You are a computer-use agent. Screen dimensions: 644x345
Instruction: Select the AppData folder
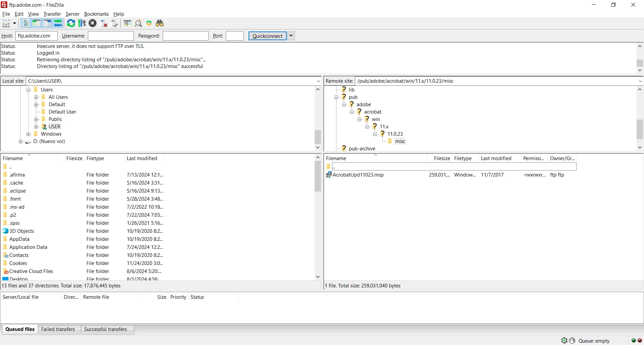pos(19,239)
